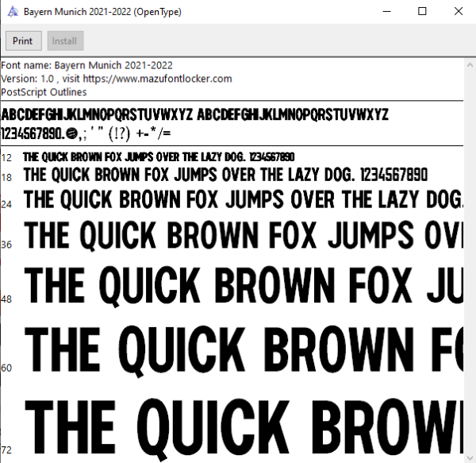Minimize the font viewer window
The width and height of the screenshot is (476, 463).
(387, 12)
